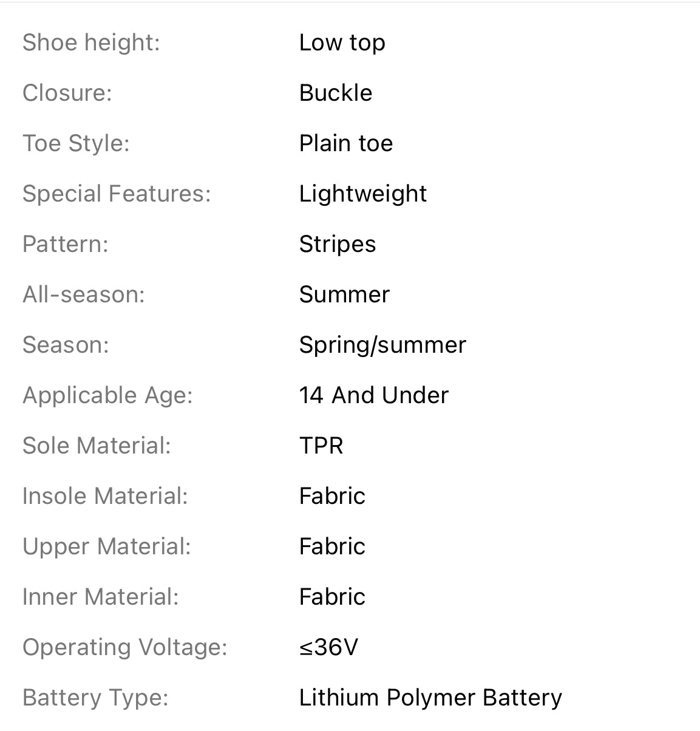This screenshot has height=731, width=700.
Task: Select the 'Applicable Age:' label
Action: pos(107,396)
